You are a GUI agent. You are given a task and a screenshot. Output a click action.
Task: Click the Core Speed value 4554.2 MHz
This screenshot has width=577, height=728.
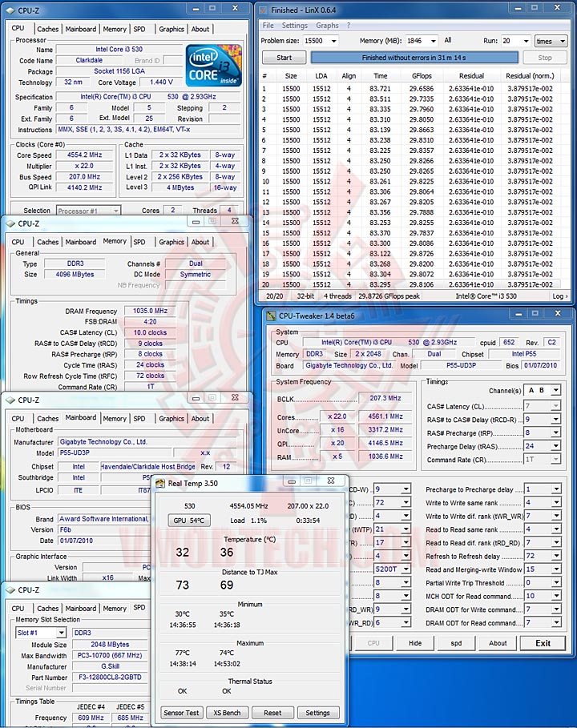[x=84, y=155]
